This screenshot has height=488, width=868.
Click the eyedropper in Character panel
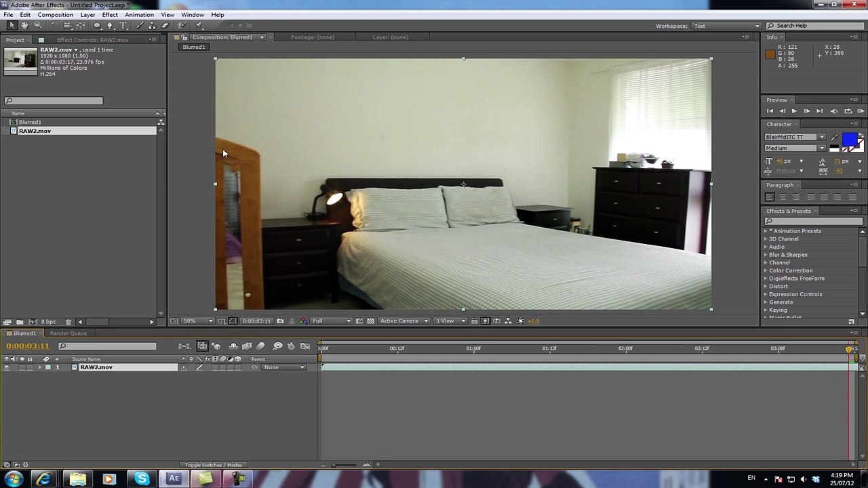click(x=835, y=138)
